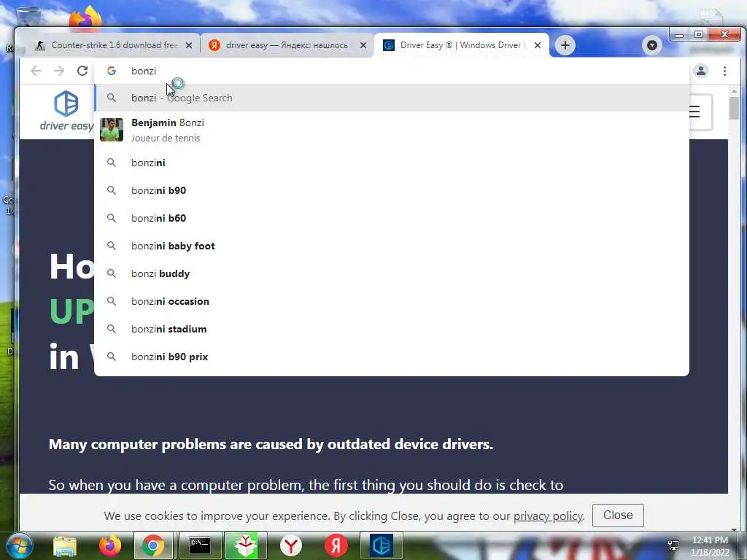This screenshot has width=747, height=560.
Task: Choose the 'bonzini b90' suggestion
Action: pyautogui.click(x=392, y=190)
